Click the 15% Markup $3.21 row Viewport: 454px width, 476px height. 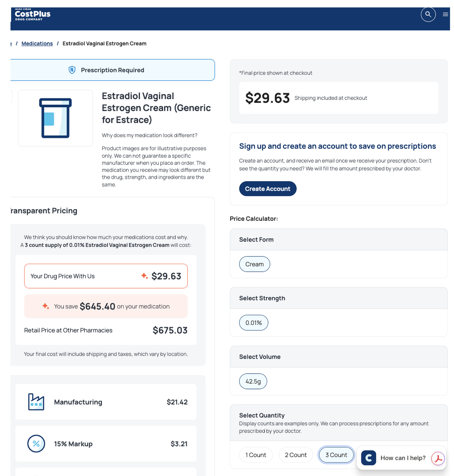click(106, 444)
